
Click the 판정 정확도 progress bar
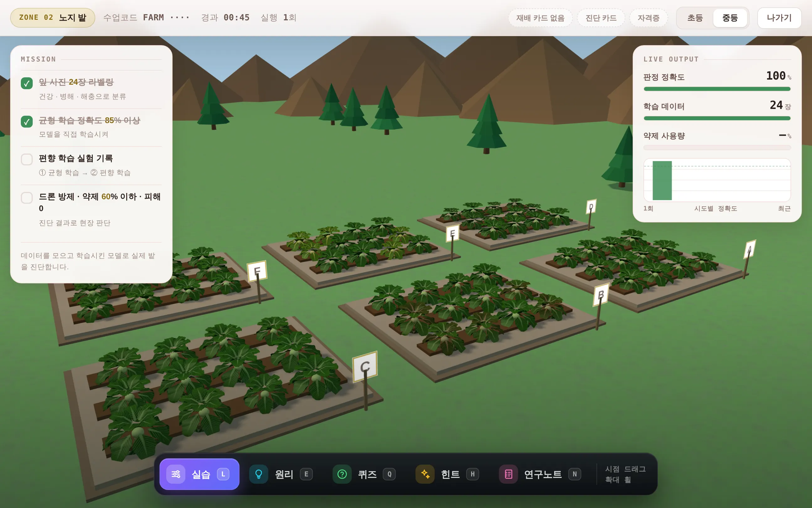(x=717, y=89)
